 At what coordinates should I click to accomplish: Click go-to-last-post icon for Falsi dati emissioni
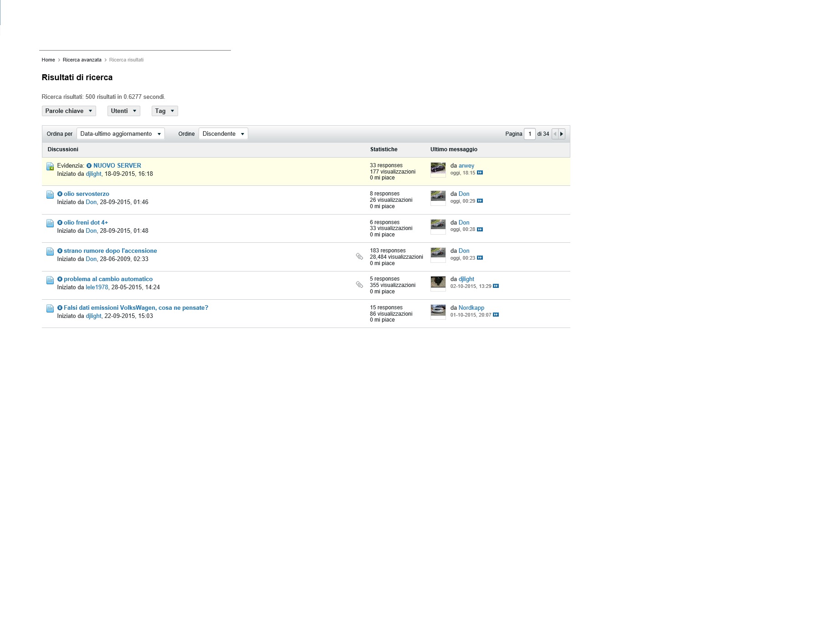[x=496, y=315]
